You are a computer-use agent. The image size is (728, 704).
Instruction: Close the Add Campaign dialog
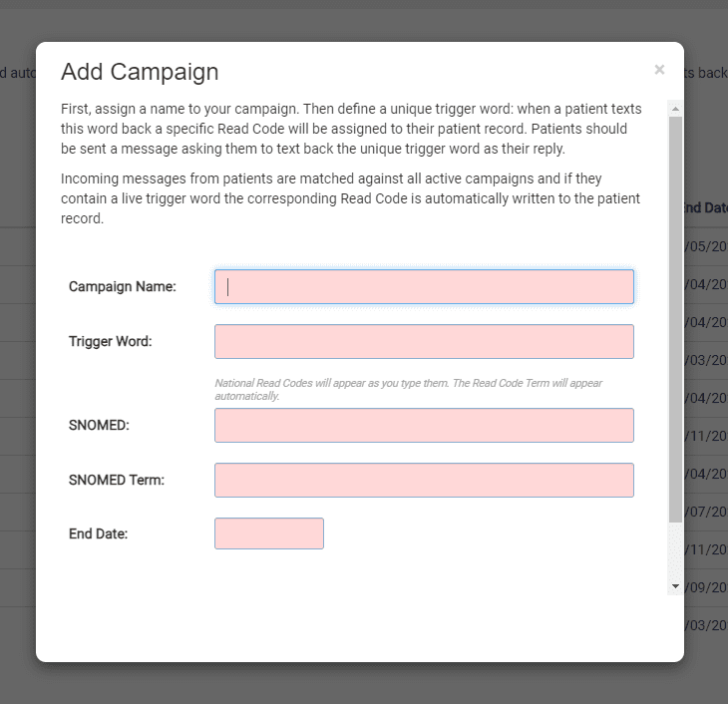659,70
